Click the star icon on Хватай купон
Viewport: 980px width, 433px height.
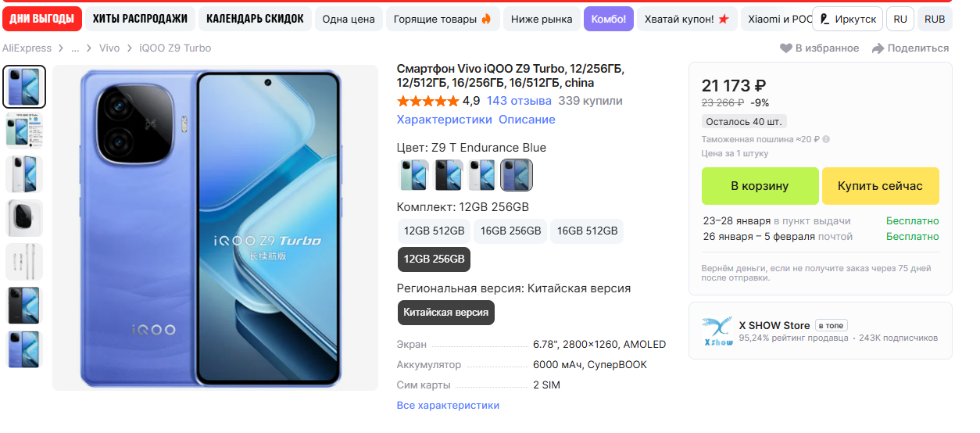[x=724, y=19]
